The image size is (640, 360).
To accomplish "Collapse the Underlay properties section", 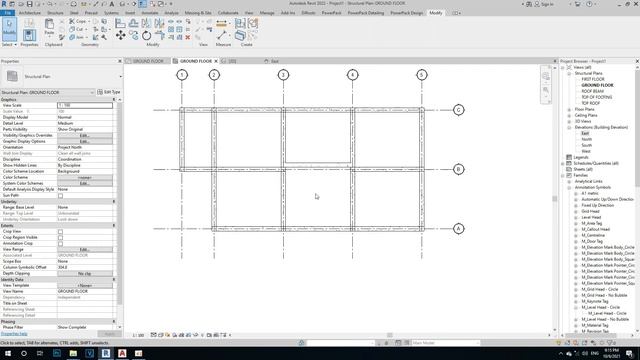I will tap(114, 202).
